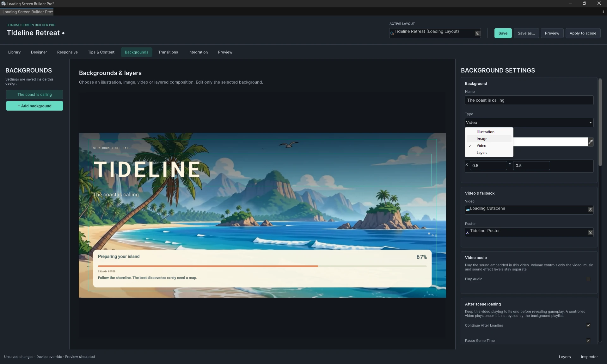The width and height of the screenshot is (607, 364).
Task: Click the 'BACKGROUND SETTINGS' panel heading
Action: click(x=498, y=70)
